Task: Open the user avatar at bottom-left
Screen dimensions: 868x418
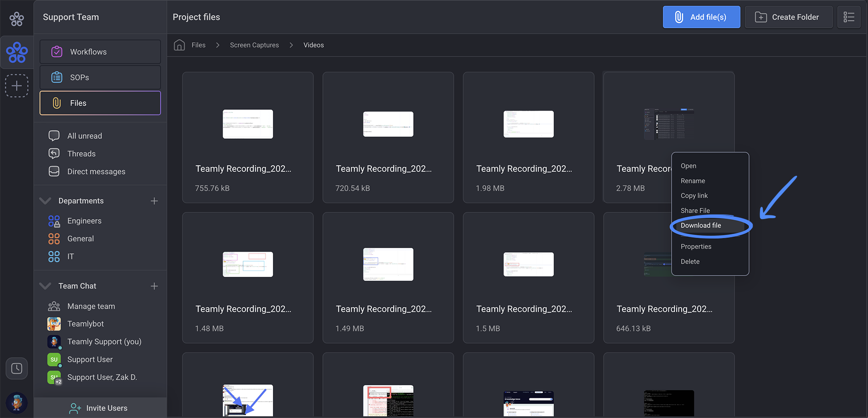Action: (17, 403)
